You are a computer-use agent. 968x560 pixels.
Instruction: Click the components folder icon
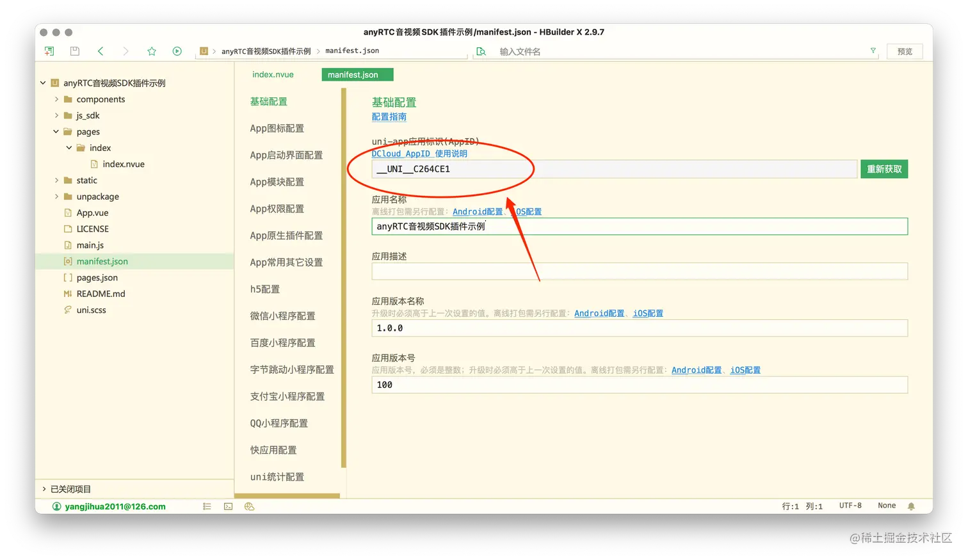pos(68,99)
